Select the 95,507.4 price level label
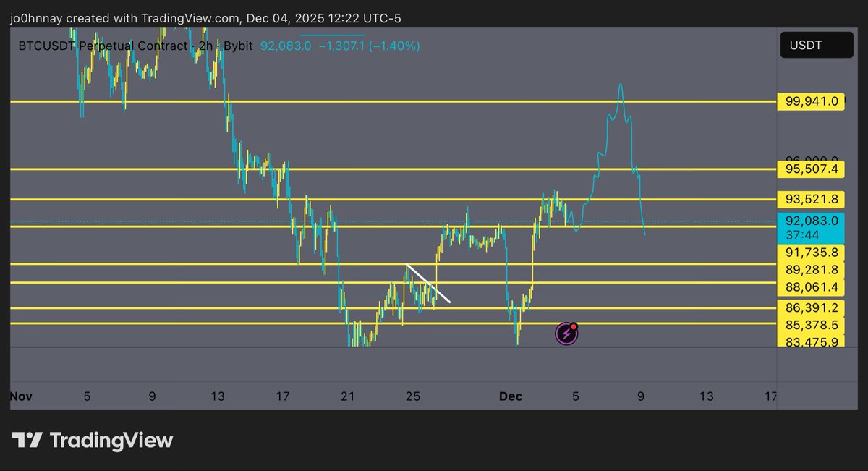This screenshot has height=471, width=868. coord(811,169)
